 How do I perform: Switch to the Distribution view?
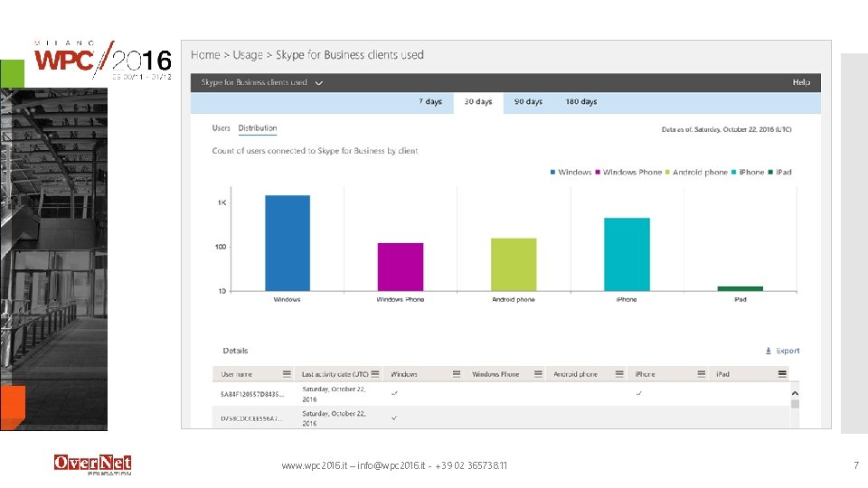[258, 127]
